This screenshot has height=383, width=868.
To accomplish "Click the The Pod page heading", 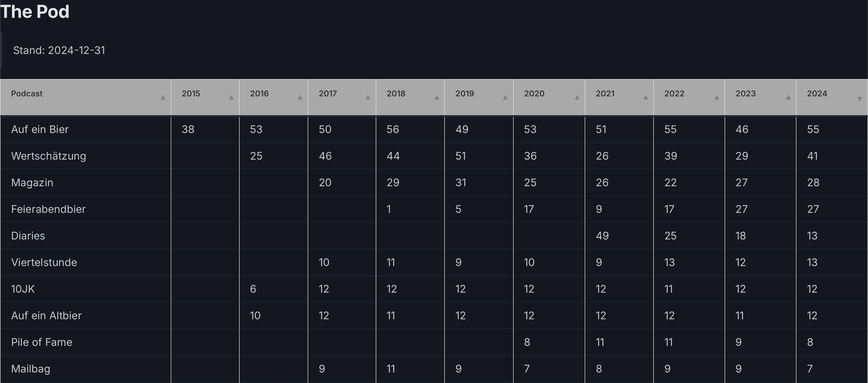I will click(x=35, y=12).
